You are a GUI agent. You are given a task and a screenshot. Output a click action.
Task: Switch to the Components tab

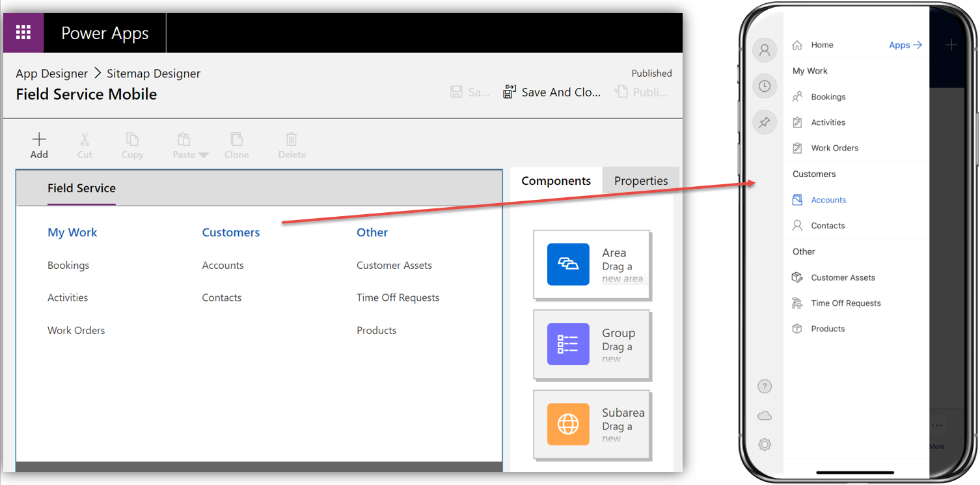pos(556,181)
